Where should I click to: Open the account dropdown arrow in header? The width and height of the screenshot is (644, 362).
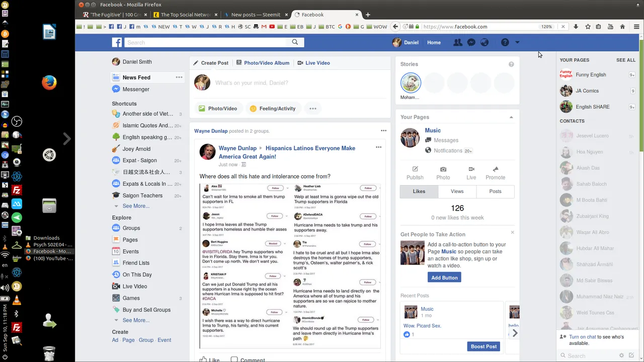click(x=517, y=43)
